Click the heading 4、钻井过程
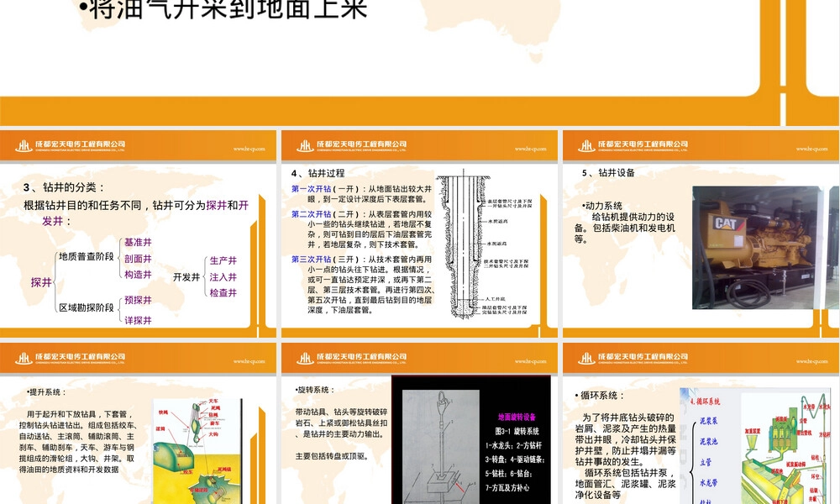This screenshot has width=840, height=504. coord(318,174)
